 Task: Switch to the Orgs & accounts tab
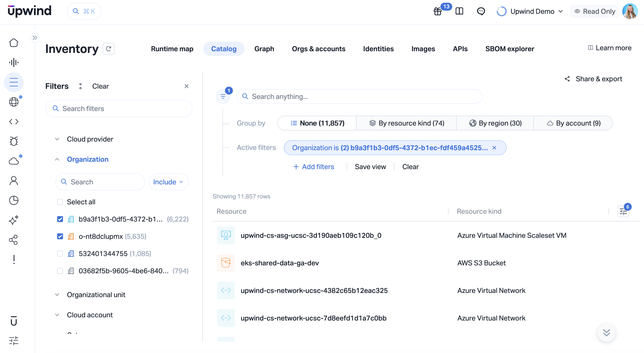click(318, 49)
